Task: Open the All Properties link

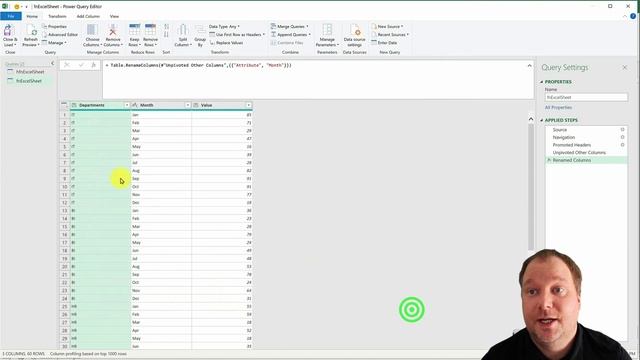Action: 558,107
